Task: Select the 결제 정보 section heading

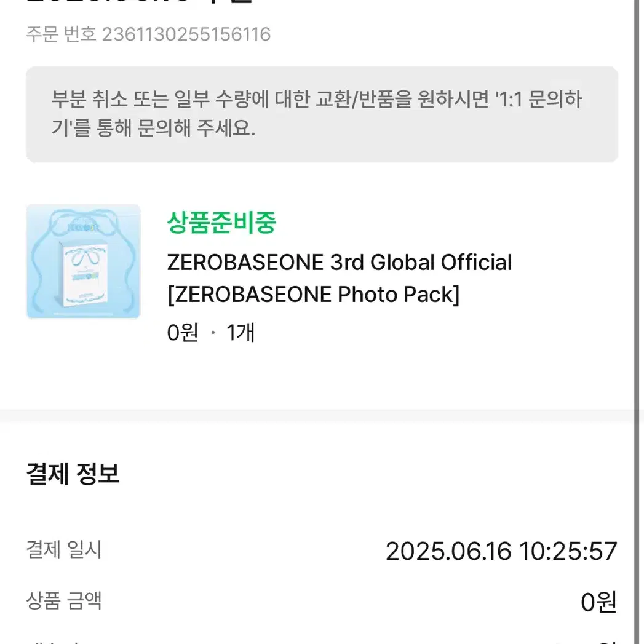Action: tap(73, 473)
